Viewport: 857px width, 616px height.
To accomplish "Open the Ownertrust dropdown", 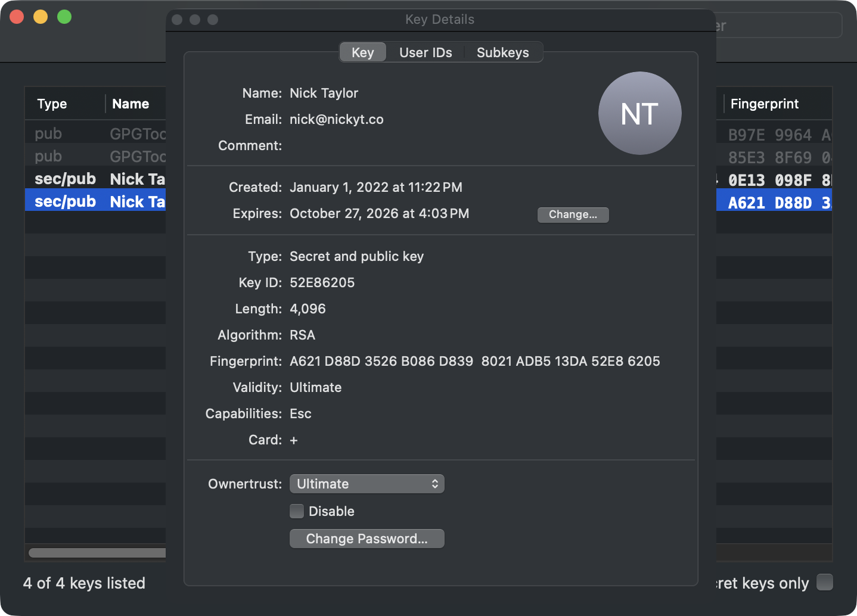I will point(367,484).
